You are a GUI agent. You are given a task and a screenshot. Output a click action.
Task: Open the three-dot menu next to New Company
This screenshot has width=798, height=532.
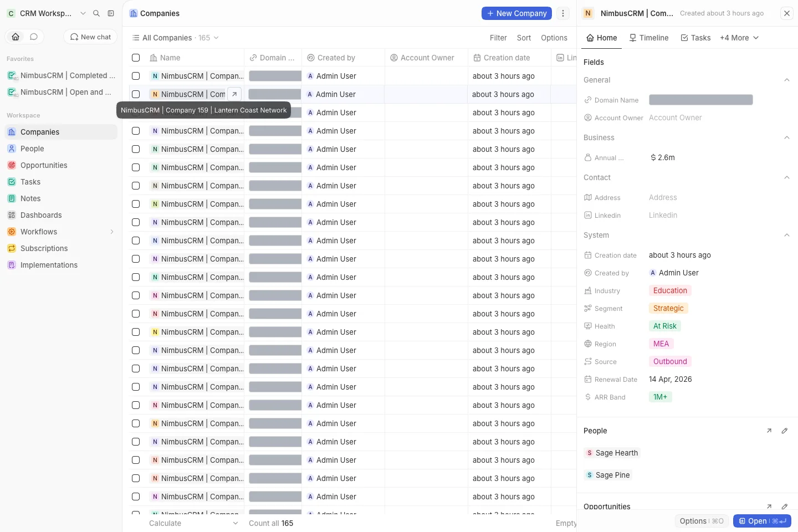[x=563, y=13]
